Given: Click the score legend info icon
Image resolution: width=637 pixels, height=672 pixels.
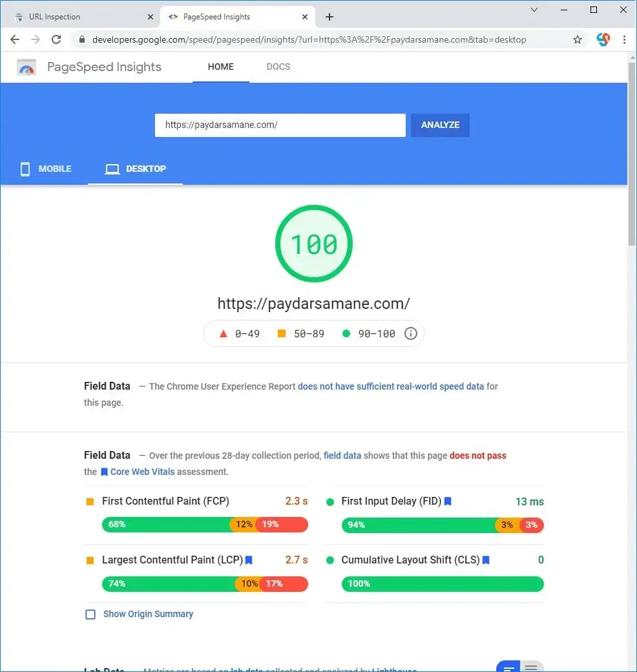Looking at the screenshot, I should (410, 333).
